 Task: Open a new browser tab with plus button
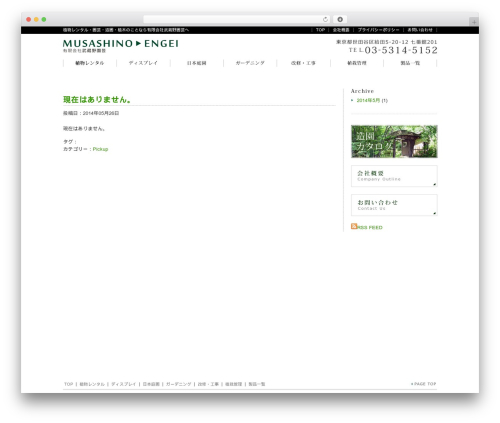point(474,22)
